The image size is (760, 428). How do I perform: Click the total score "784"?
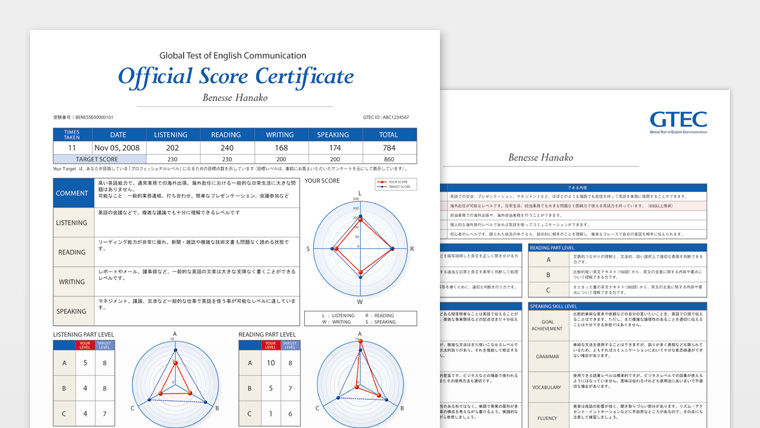pyautogui.click(x=389, y=148)
